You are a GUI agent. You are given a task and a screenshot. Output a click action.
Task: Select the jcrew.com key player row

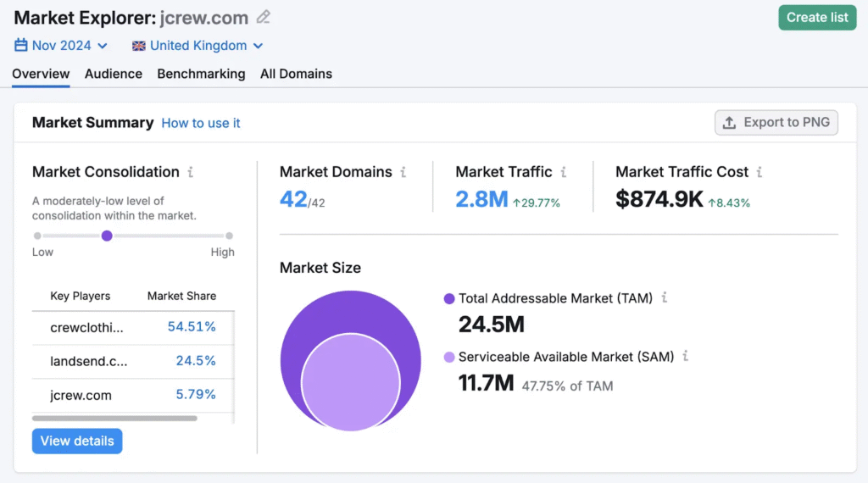pyautogui.click(x=133, y=395)
